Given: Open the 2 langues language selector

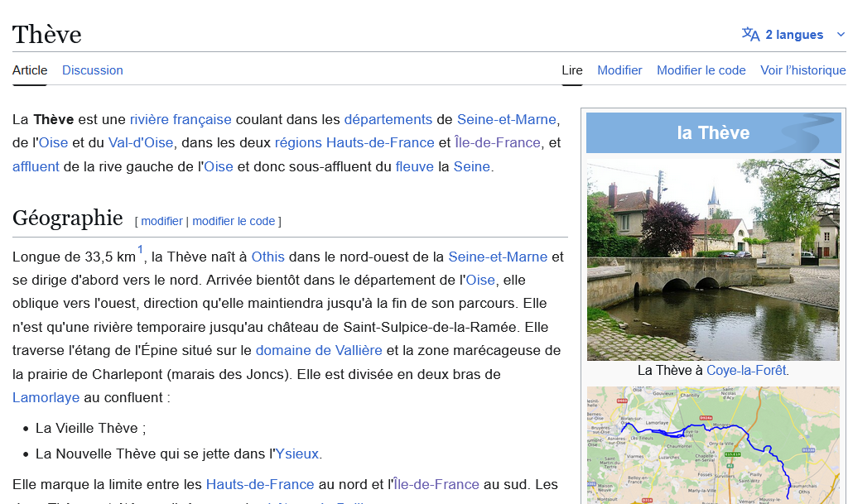Looking at the screenshot, I should [x=793, y=35].
